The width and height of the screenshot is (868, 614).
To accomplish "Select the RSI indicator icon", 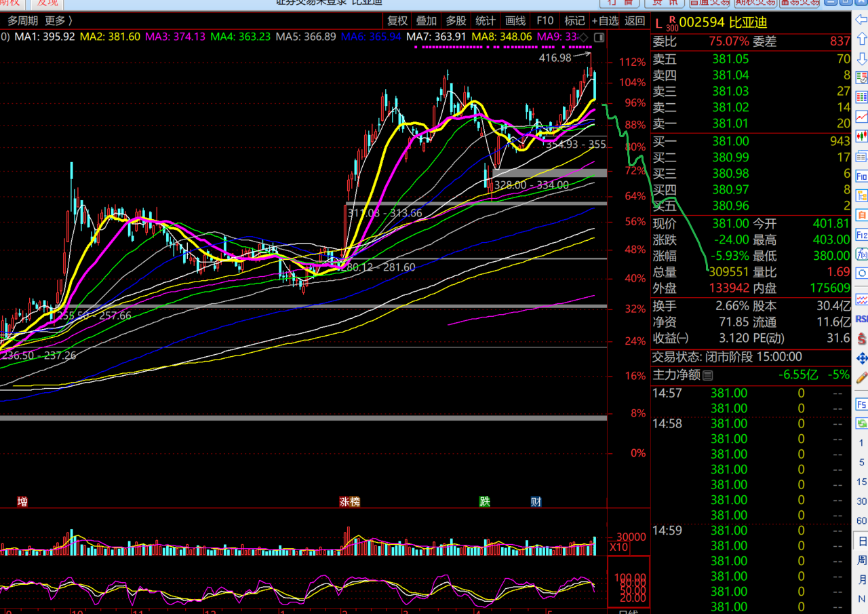I will click(x=861, y=319).
